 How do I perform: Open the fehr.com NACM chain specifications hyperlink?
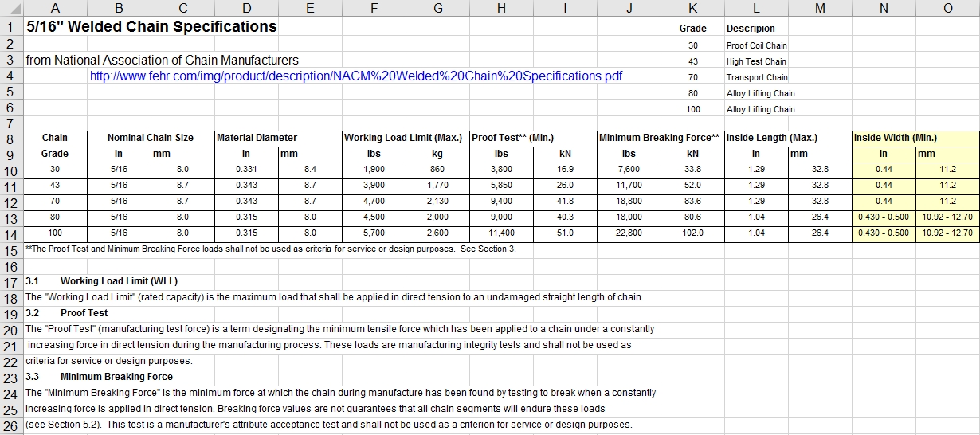(355, 76)
